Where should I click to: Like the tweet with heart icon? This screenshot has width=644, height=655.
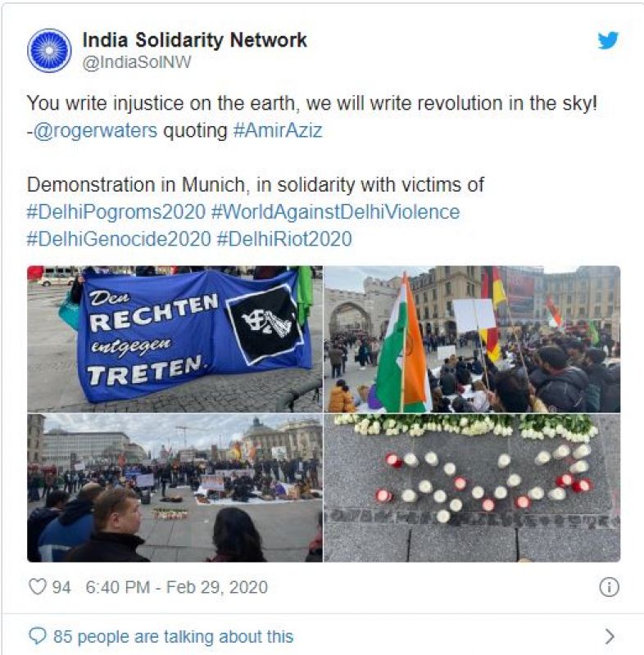click(x=37, y=586)
